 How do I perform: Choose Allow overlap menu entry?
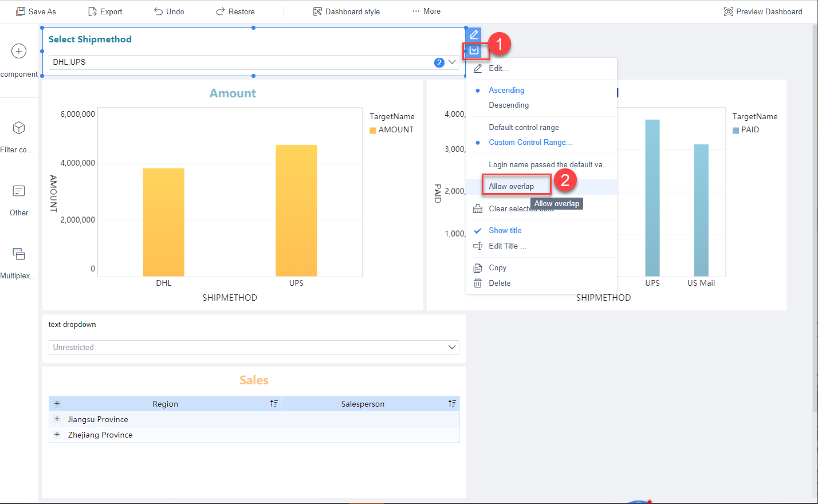tap(511, 186)
